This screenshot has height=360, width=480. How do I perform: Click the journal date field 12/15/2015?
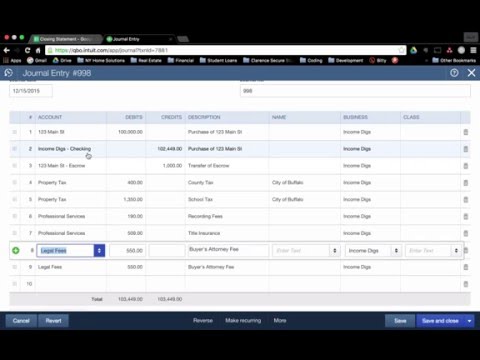coord(31,91)
